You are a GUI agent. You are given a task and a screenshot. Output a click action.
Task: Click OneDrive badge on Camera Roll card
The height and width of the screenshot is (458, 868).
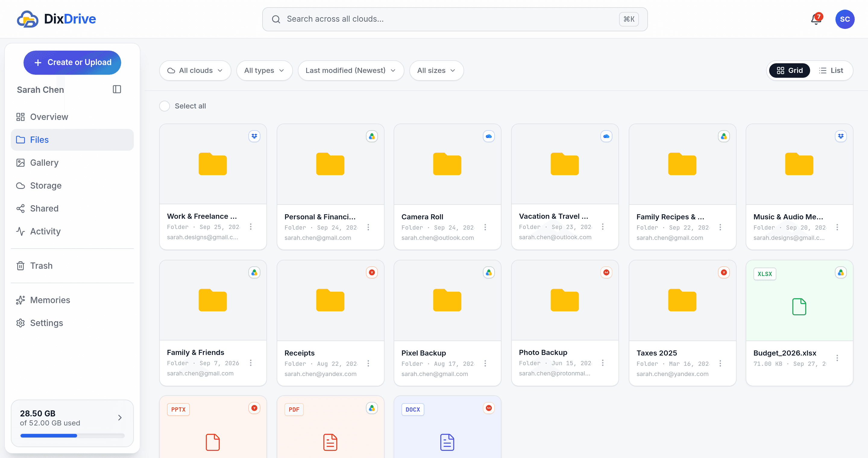(x=489, y=136)
